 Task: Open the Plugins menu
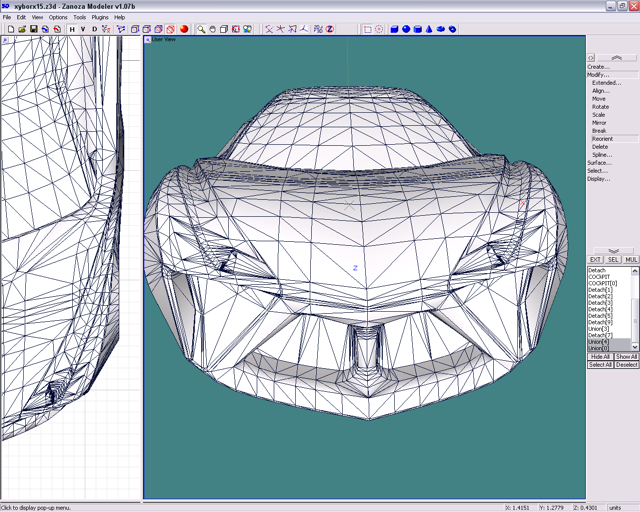point(100,17)
